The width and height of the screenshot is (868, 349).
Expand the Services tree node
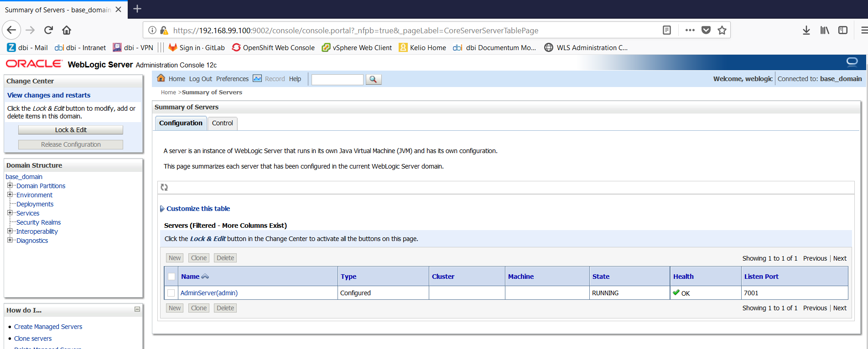(10, 213)
